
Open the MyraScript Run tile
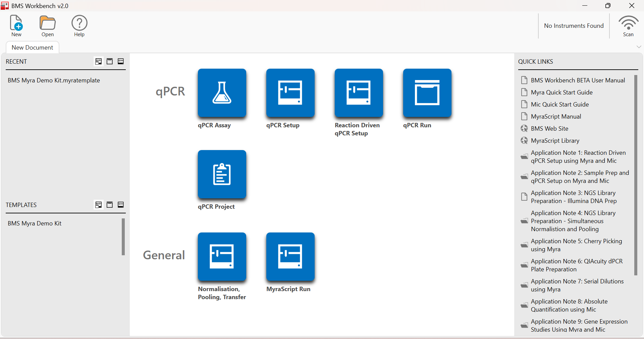click(x=290, y=257)
